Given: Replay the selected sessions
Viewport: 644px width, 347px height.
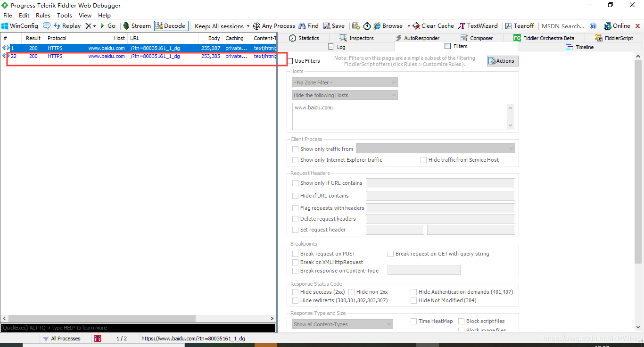Looking at the screenshot, I should pos(67,26).
